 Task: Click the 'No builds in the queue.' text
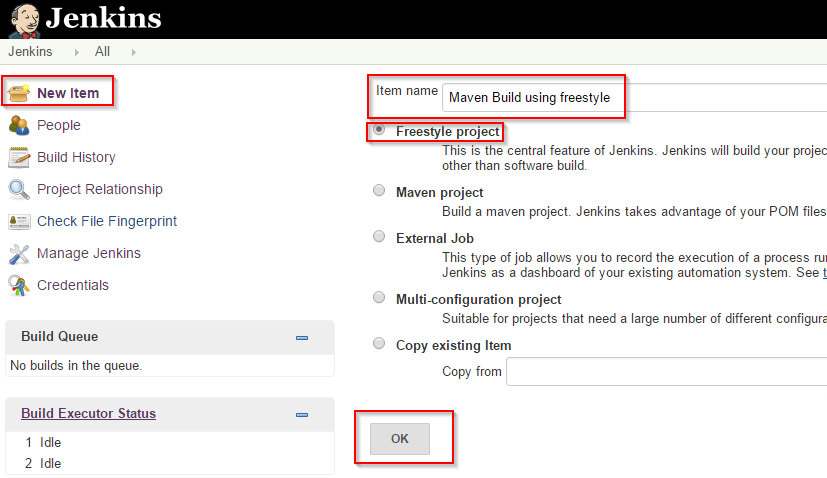76,366
